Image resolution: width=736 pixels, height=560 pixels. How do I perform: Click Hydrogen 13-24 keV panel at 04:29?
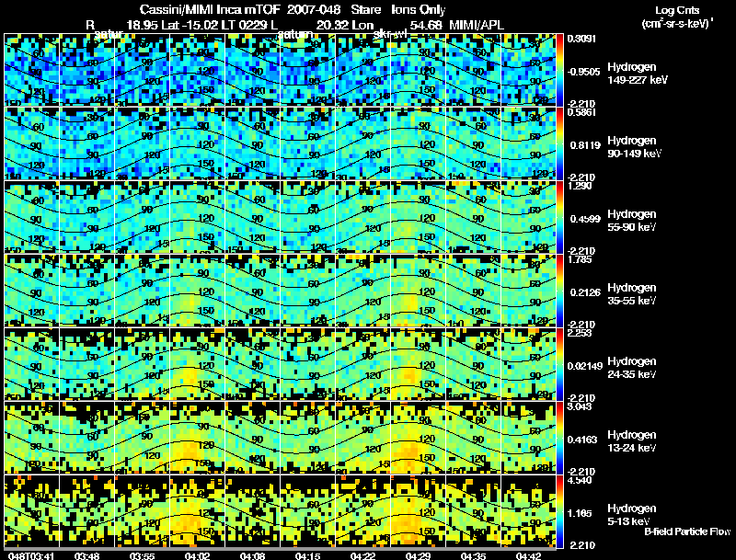[418, 438]
